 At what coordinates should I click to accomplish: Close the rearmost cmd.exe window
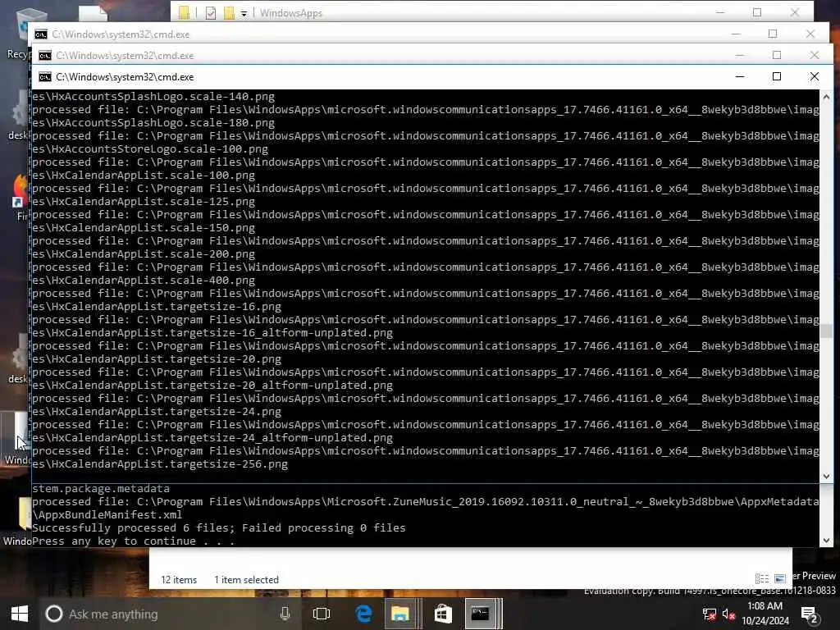tap(810, 34)
